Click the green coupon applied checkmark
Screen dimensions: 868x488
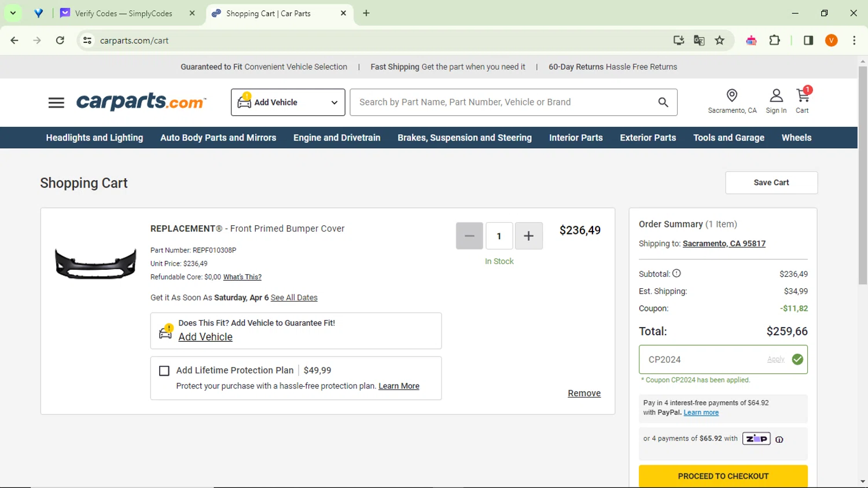tap(797, 359)
